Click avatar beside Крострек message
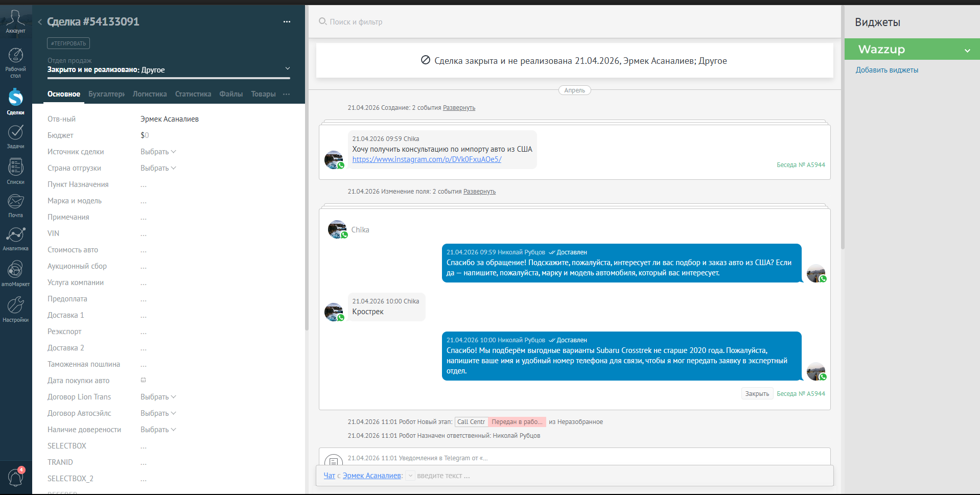980x495 pixels. 334,312
